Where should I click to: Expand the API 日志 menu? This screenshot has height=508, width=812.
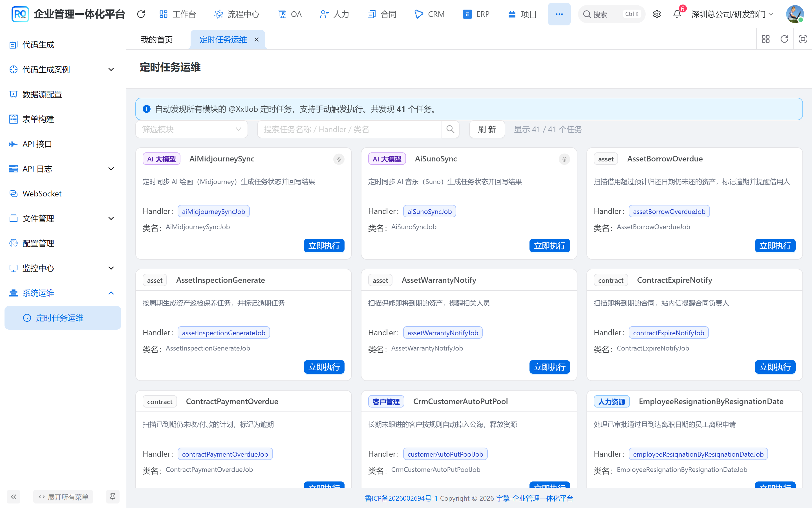pyautogui.click(x=63, y=169)
